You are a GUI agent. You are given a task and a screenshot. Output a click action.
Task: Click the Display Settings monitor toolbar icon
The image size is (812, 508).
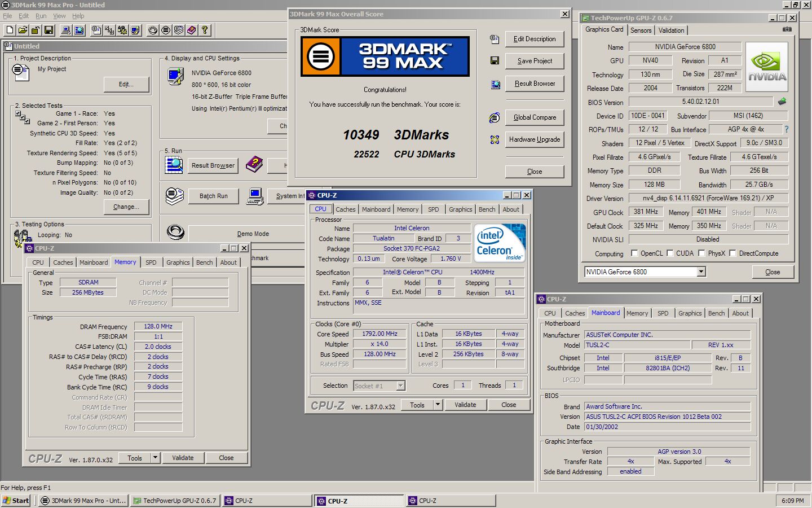pos(135,30)
